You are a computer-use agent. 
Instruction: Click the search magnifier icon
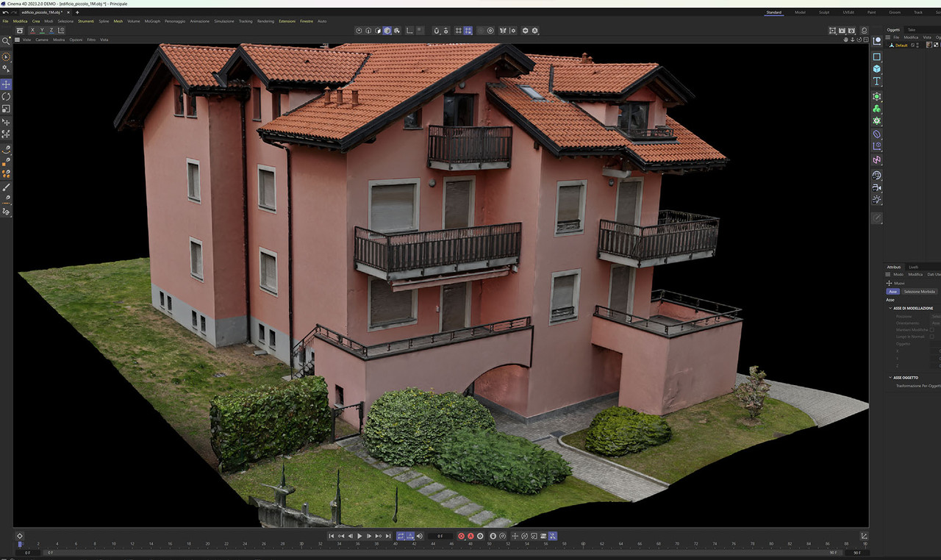tap(6, 40)
